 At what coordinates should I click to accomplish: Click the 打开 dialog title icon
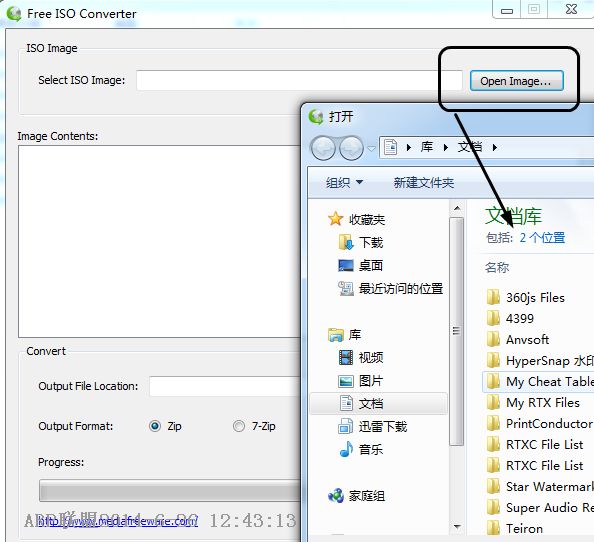click(316, 116)
